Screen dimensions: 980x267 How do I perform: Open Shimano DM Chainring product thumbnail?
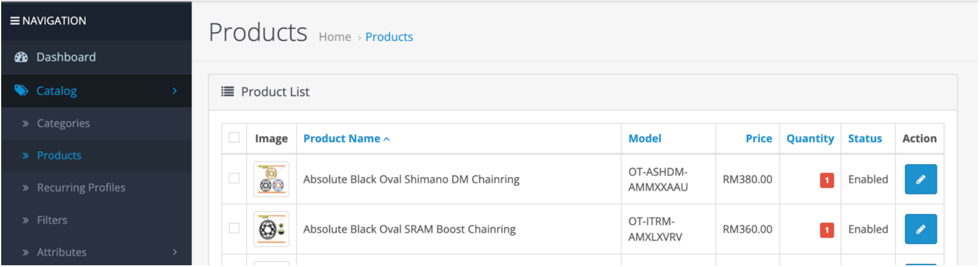(271, 179)
